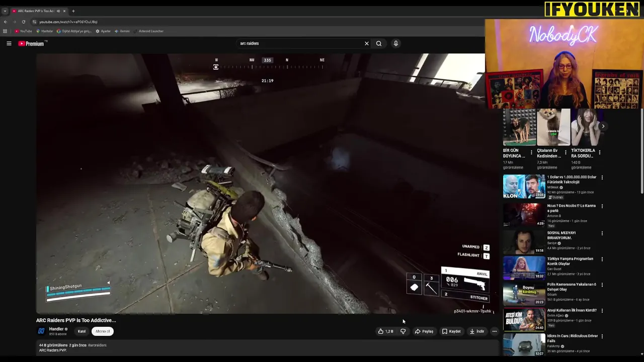The image size is (644, 362).
Task: Open the '1 Dolar vs 1.000.000.000 Dolar' video thumbnail
Action: 524,187
